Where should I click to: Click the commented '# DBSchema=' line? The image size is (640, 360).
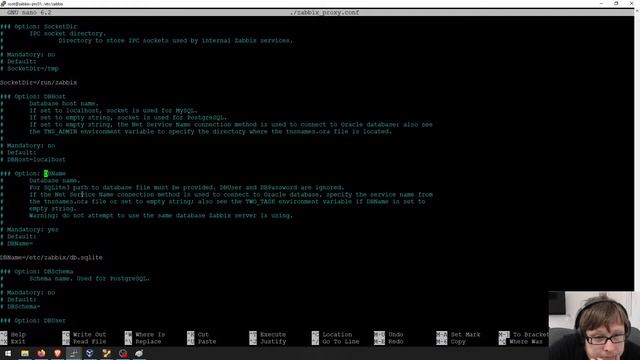[20, 307]
